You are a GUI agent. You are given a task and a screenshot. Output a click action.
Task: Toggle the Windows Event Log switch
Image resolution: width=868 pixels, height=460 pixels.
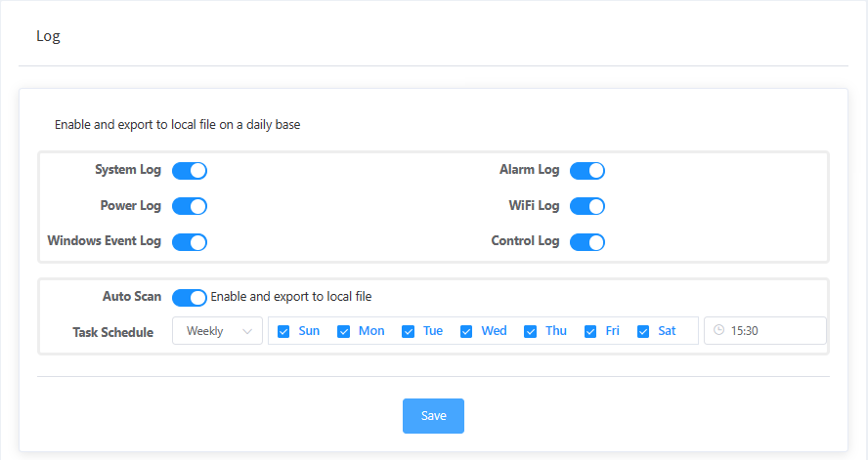point(190,242)
